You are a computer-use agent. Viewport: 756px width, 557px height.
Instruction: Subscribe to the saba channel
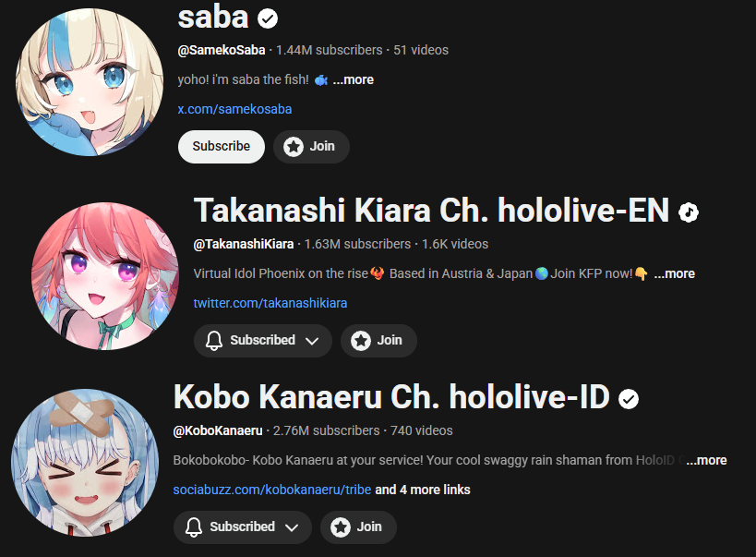click(x=222, y=146)
